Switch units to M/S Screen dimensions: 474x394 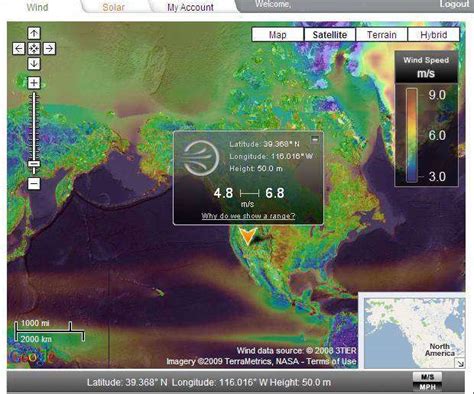[427, 377]
